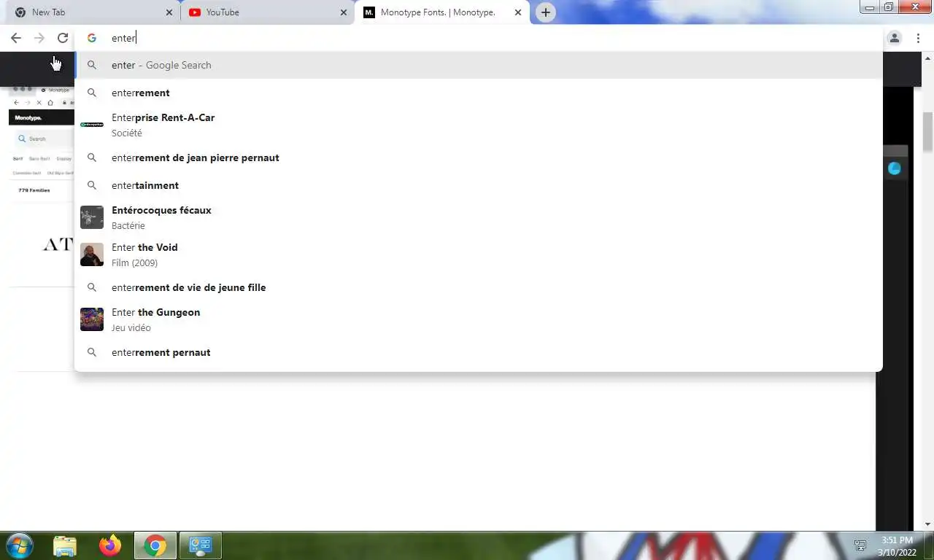Click the '779 Families' text
934x560 pixels.
click(34, 190)
